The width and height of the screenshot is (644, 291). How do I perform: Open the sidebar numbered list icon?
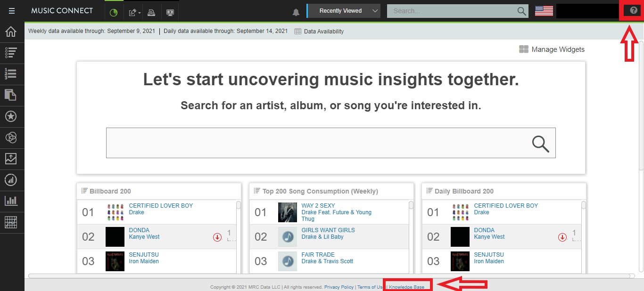[x=11, y=74]
